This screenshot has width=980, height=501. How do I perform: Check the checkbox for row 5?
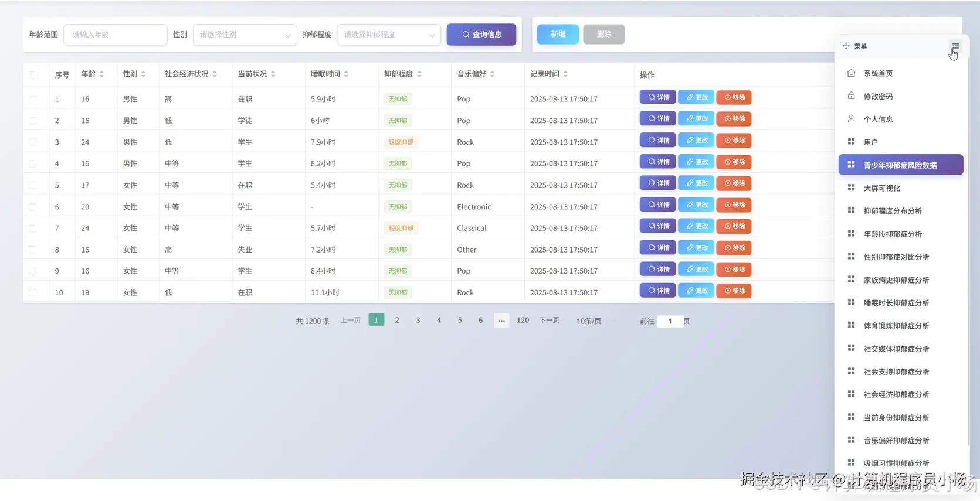33,185
